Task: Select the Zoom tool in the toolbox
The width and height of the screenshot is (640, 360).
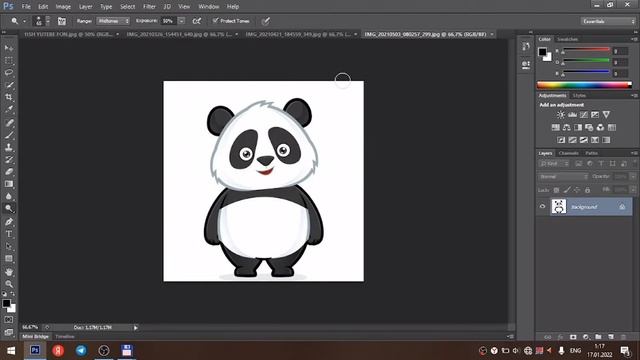Action: click(9, 284)
